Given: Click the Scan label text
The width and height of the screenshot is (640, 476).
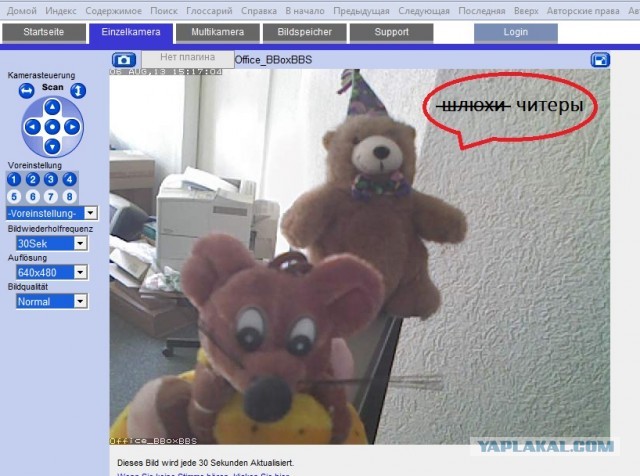Looking at the screenshot, I should coord(52,87).
